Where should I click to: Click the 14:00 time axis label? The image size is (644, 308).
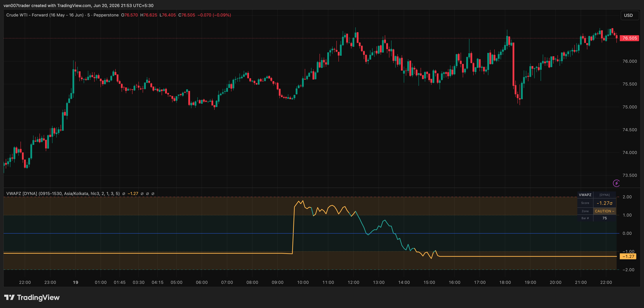(x=404, y=283)
